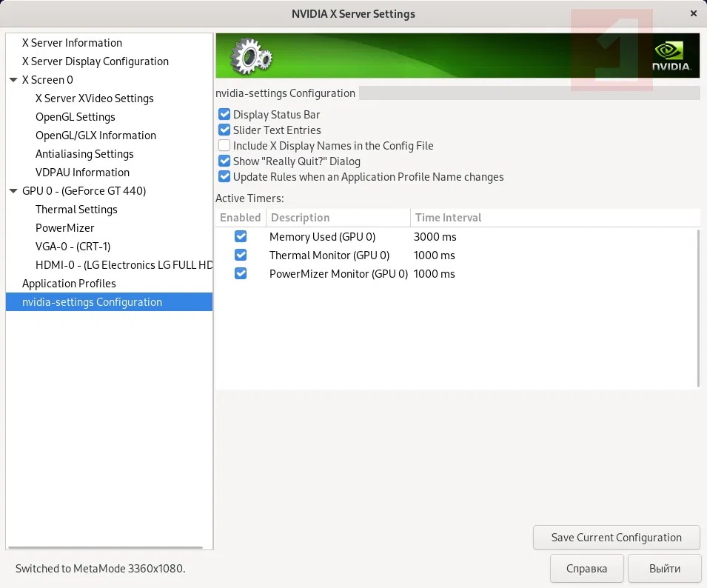Select nvidia-settings Configuration in sidebar
This screenshot has height=588, width=707.
click(109, 301)
